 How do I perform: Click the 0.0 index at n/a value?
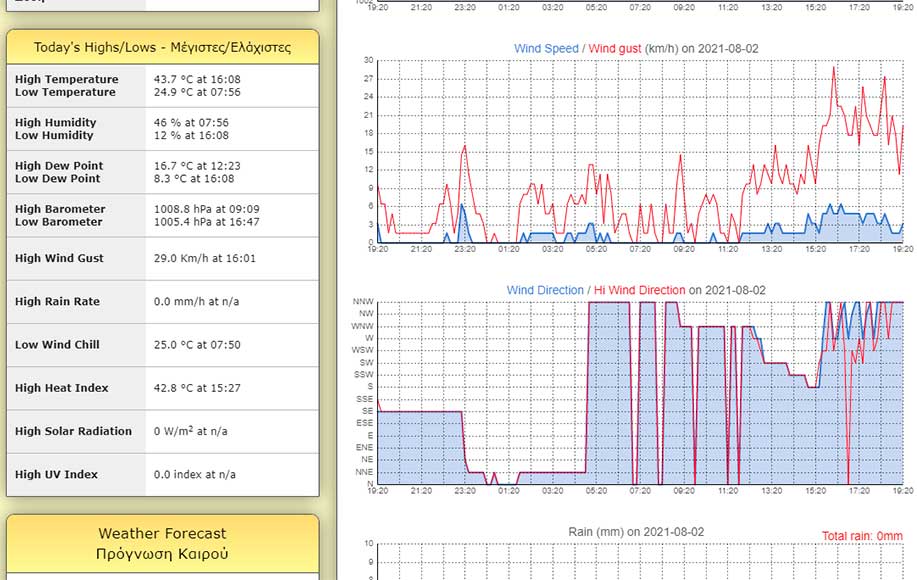point(195,474)
